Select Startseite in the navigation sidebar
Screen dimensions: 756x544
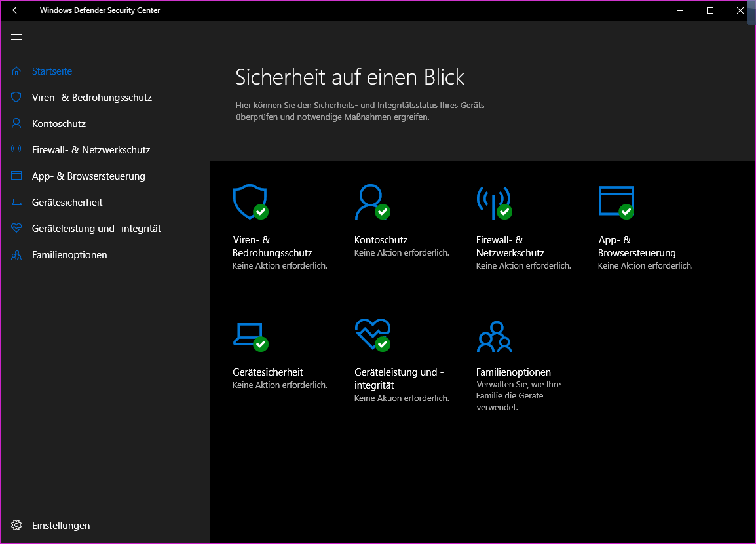click(52, 71)
